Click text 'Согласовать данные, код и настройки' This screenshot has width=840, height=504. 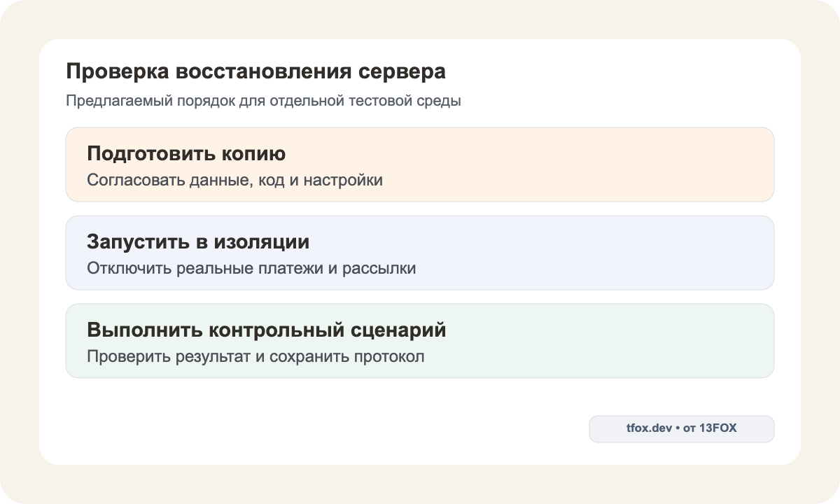(234, 180)
